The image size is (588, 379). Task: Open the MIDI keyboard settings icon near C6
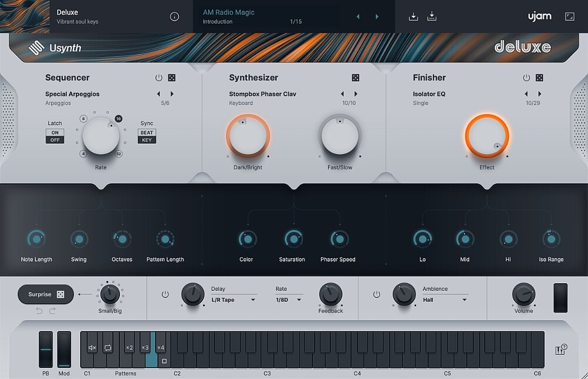pyautogui.click(x=560, y=349)
